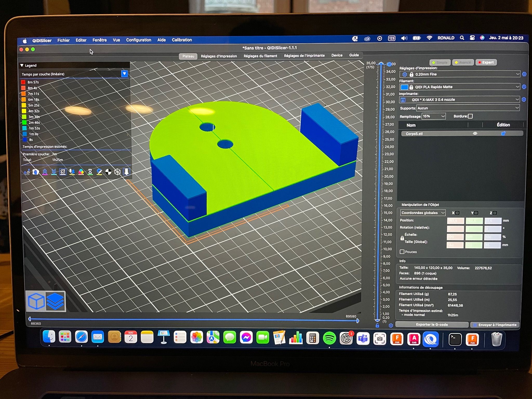Screen dimensions: 532x399
Task: Toggle color changes icon in legend toolbar
Action: [81, 172]
